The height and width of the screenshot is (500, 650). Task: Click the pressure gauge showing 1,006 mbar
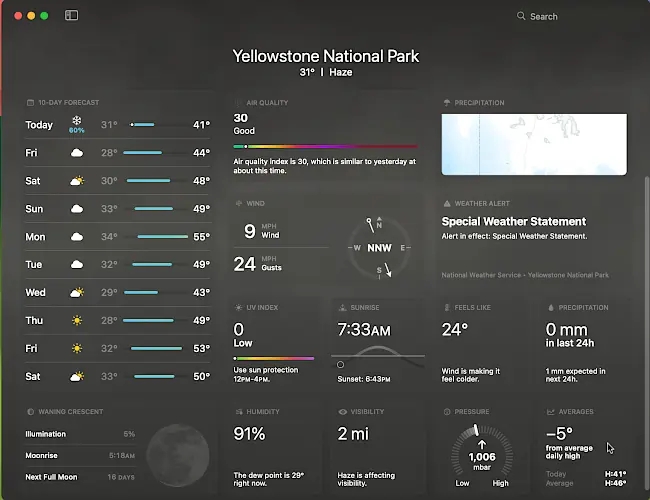pyautogui.click(x=481, y=454)
